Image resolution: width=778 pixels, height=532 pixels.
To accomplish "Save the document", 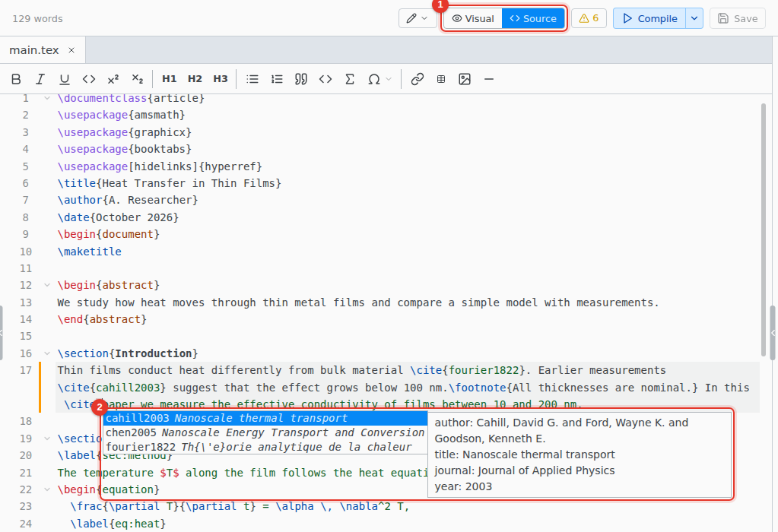I will tap(738, 18).
